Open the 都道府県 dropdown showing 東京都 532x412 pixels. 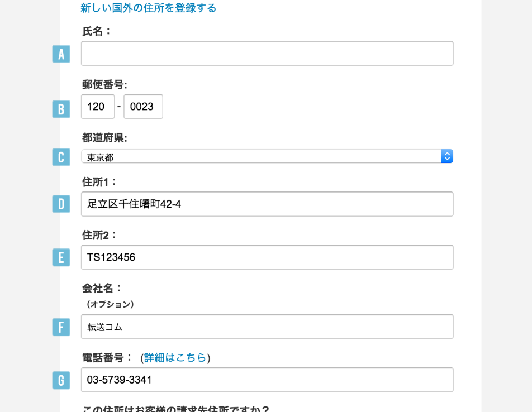click(x=267, y=156)
